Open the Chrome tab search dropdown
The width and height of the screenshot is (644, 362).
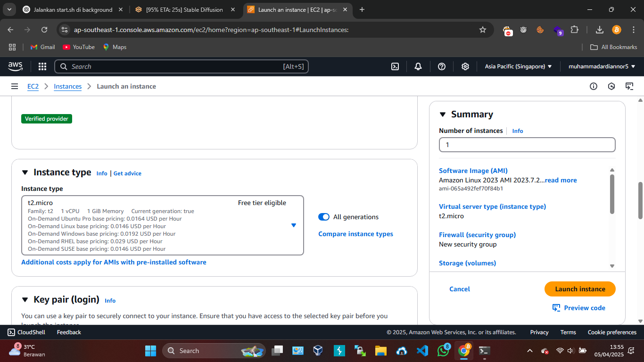pos(9,9)
